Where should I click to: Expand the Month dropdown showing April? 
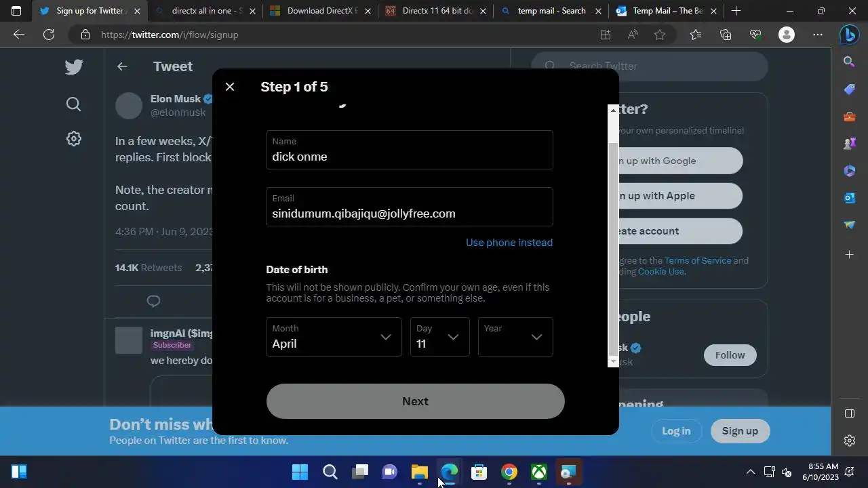pos(334,337)
